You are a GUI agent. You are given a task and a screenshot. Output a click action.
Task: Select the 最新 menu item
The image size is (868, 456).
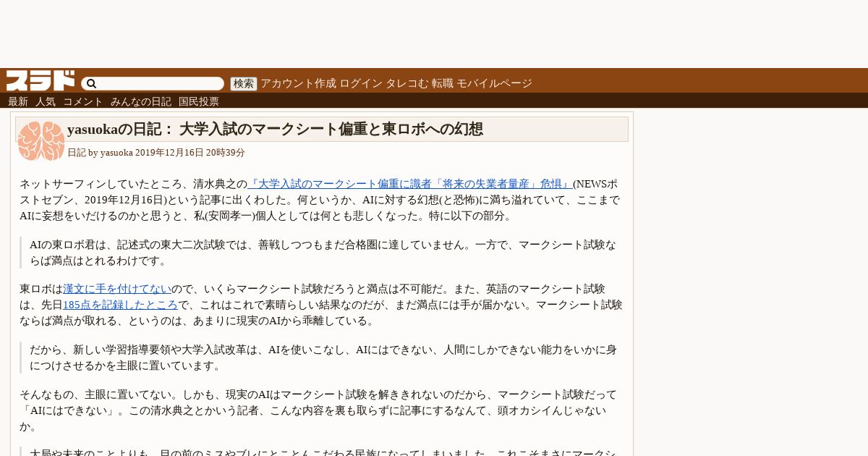[18, 101]
